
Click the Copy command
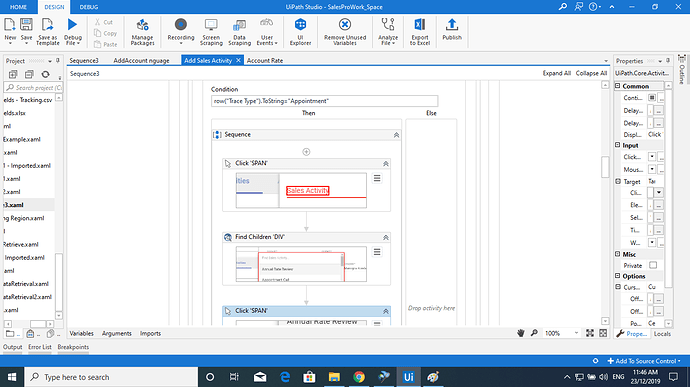pyautogui.click(x=106, y=33)
